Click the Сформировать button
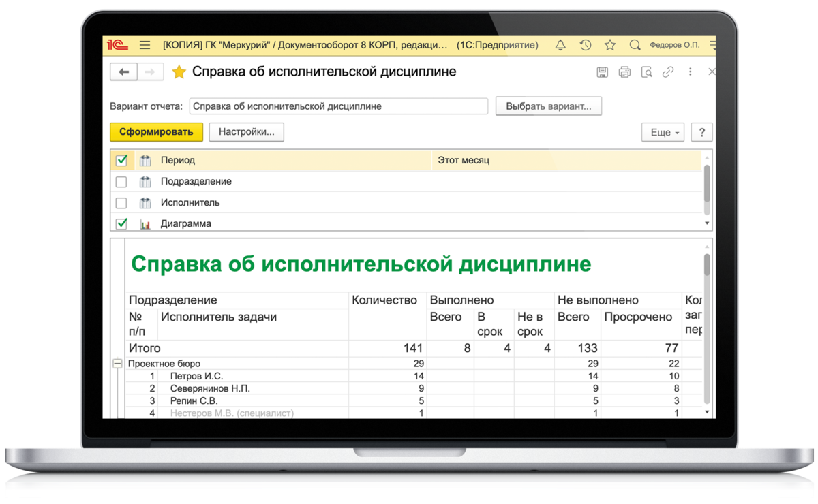Image resolution: width=818 pixels, height=504 pixels. coord(156,132)
